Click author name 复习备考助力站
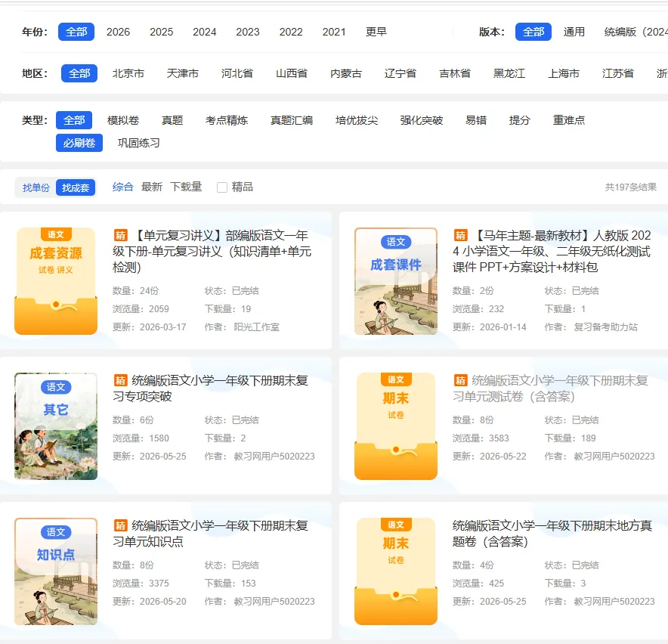Viewport: 668px width, 644px height. [605, 327]
